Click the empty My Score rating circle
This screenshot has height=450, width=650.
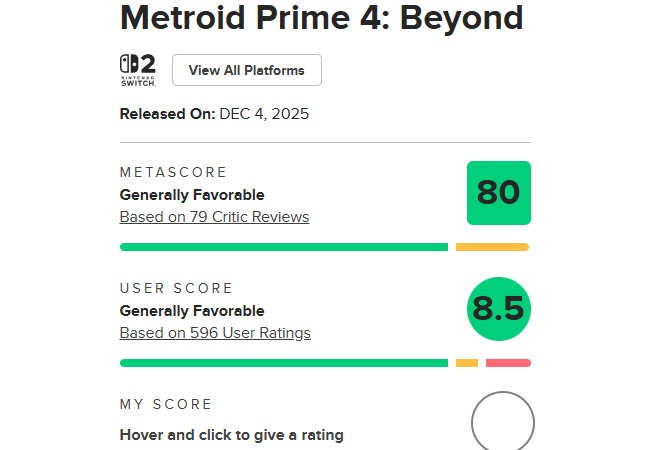click(x=502, y=422)
